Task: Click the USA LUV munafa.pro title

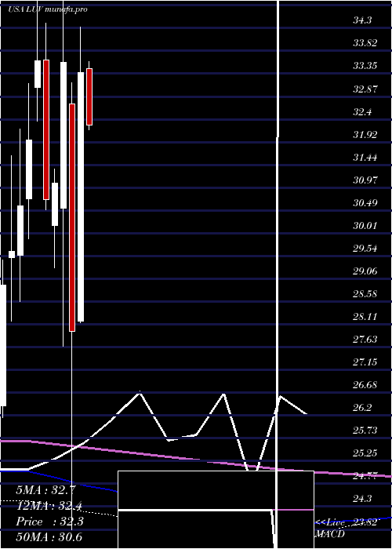Action: [x=48, y=9]
